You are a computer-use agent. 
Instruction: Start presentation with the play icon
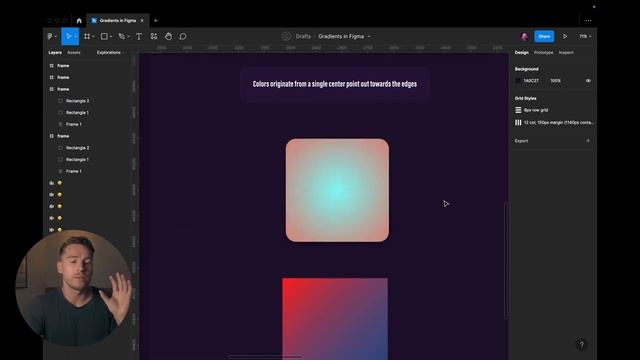click(x=565, y=36)
